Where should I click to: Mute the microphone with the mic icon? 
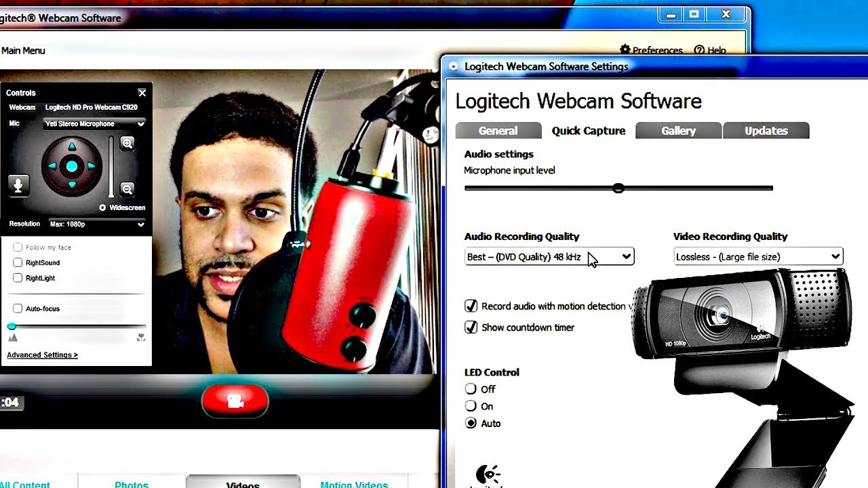[18, 184]
